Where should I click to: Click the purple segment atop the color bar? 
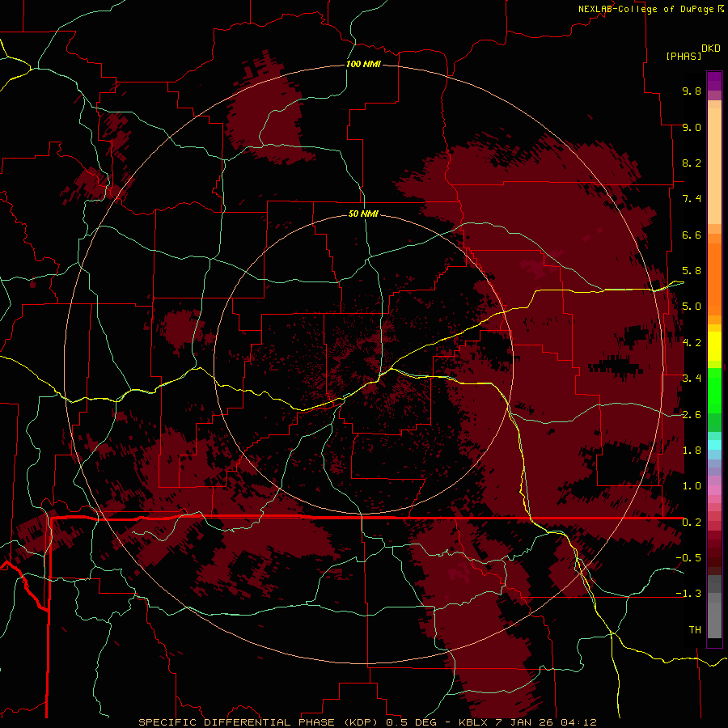tap(714, 81)
